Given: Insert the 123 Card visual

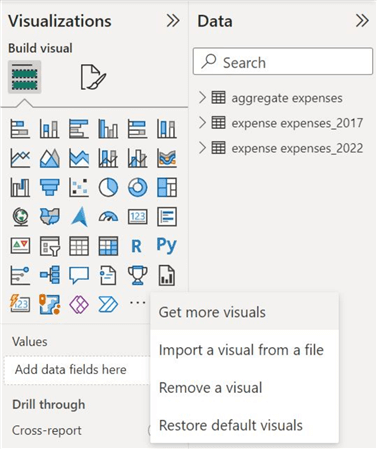Looking at the screenshot, I should tap(137, 217).
